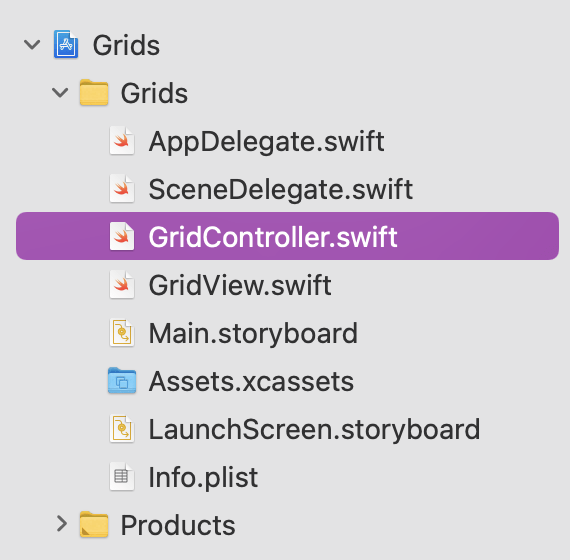Select the Grids project name label
This screenshot has width=570, height=560.
point(126,45)
